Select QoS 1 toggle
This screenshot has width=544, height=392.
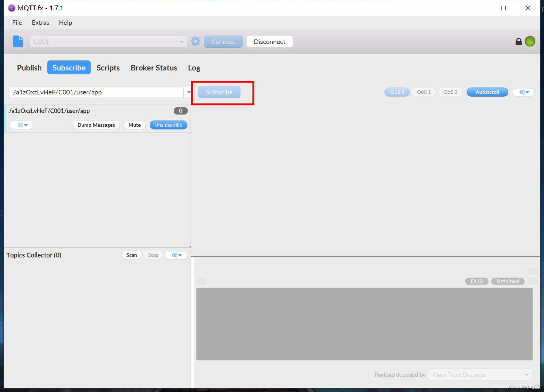coord(423,92)
